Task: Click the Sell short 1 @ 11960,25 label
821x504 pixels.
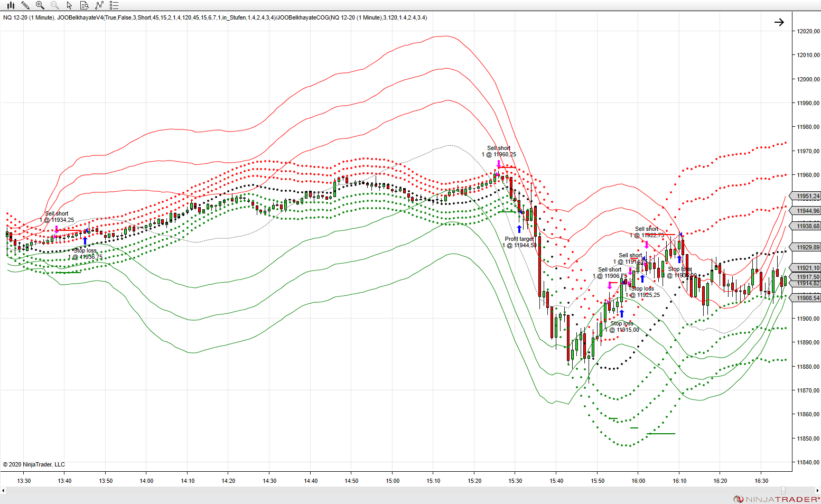Action: click(499, 151)
